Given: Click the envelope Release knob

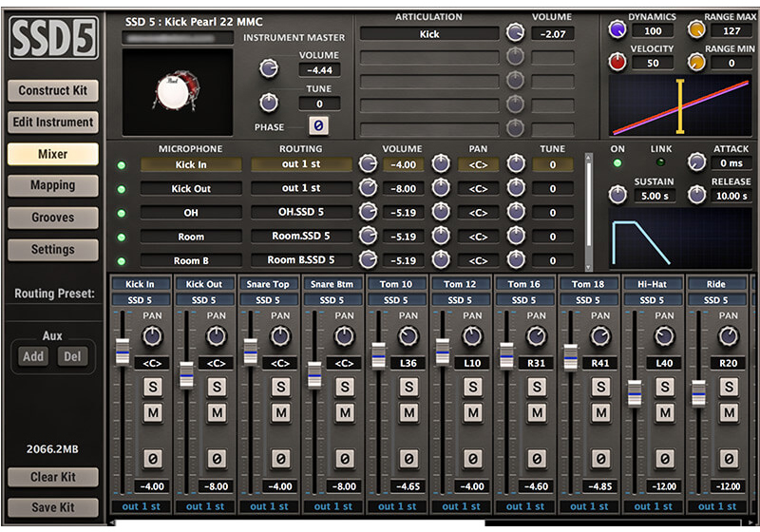Looking at the screenshot, I should pos(696,195).
